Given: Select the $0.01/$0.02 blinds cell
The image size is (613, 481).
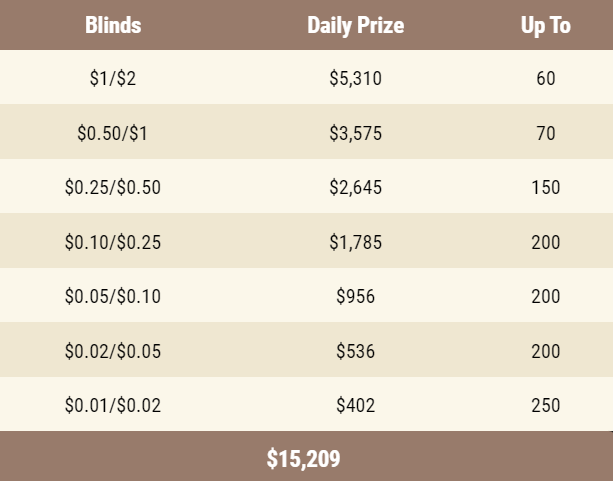Looking at the screenshot, I should pos(113,405).
